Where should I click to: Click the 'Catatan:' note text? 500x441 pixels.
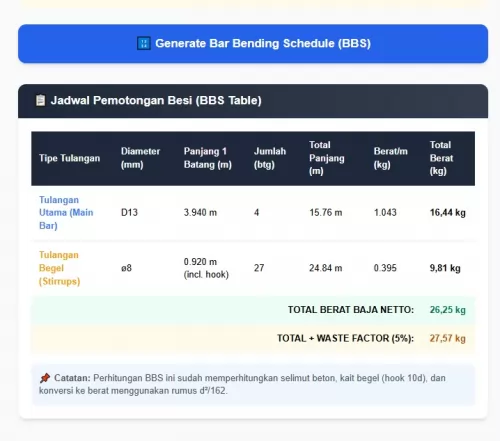72,378
